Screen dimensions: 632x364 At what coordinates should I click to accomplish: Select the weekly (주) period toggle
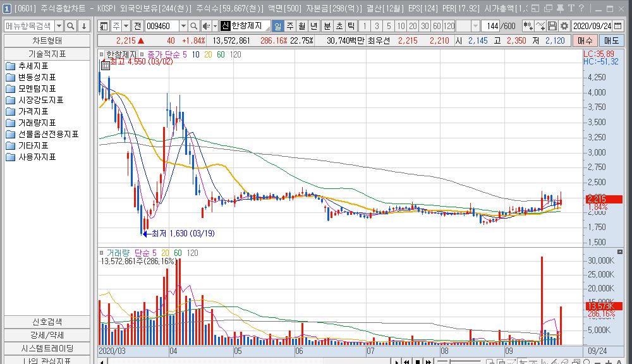tap(290, 26)
